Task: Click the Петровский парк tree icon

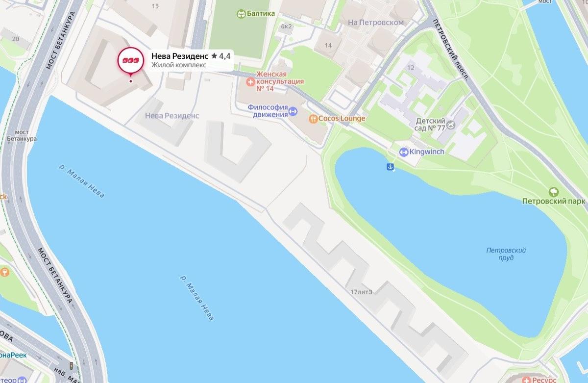Action: tap(554, 191)
